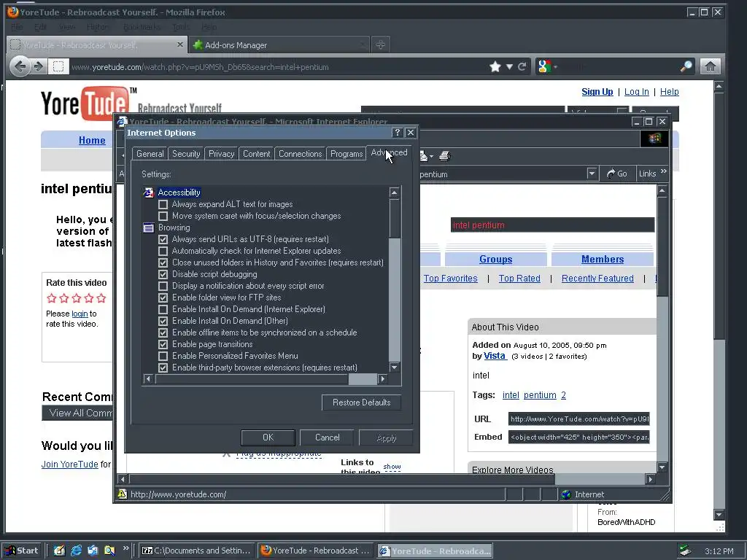747x560 pixels.
Task: Reload the page in Firefox
Action: click(x=522, y=66)
